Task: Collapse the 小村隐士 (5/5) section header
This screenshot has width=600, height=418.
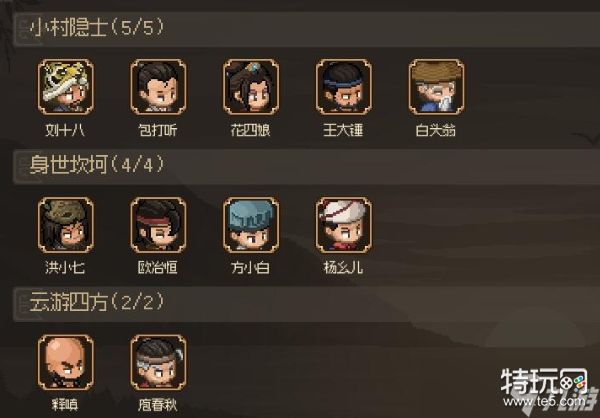Action: 307,29
